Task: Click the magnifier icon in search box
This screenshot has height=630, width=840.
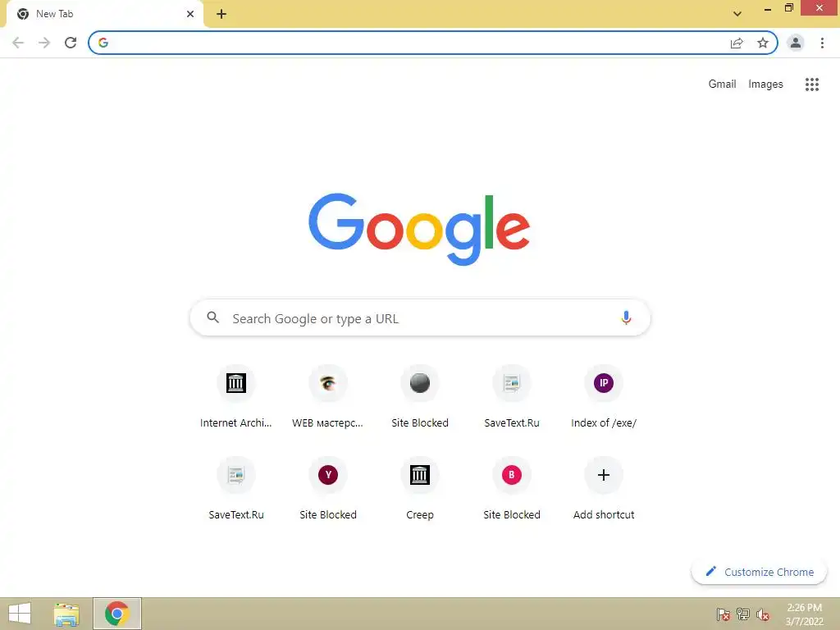Action: point(212,317)
